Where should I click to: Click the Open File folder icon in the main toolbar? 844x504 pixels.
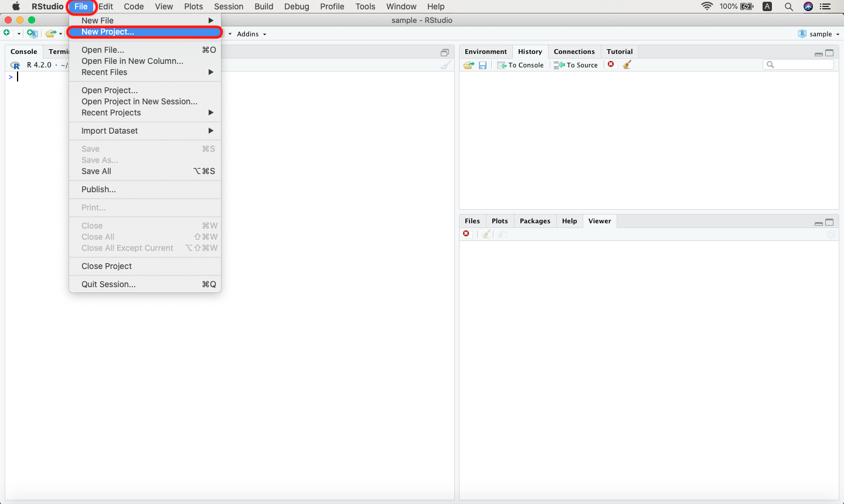pyautogui.click(x=51, y=33)
